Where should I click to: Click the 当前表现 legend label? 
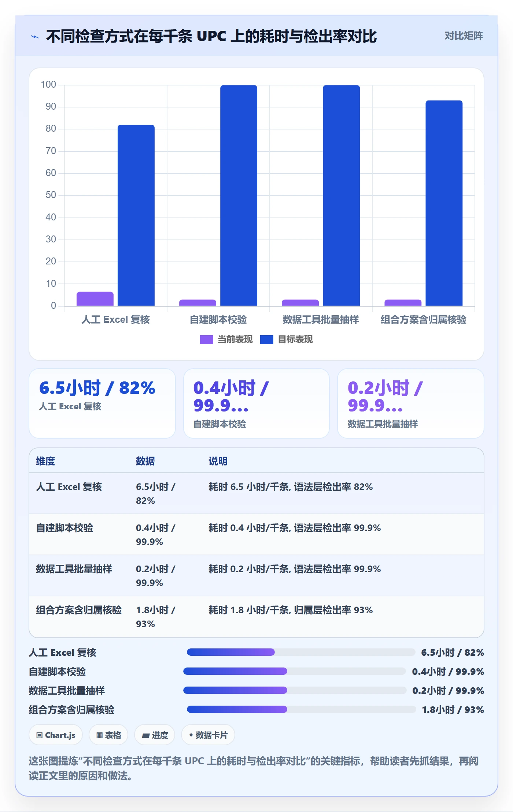(x=235, y=340)
